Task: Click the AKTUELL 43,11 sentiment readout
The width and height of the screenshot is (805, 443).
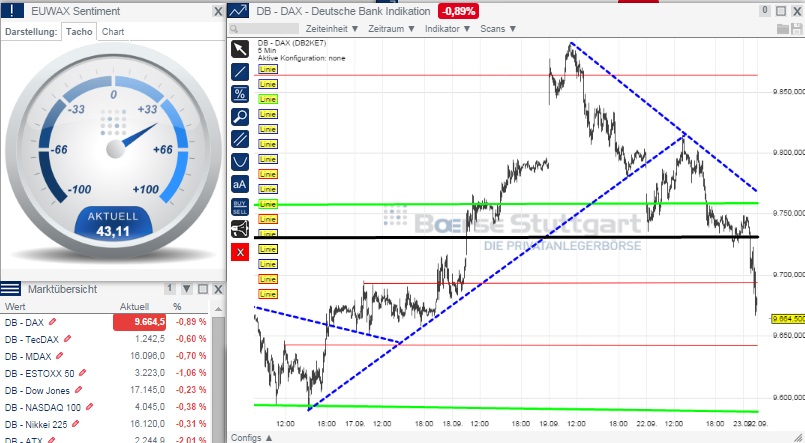Action: pos(113,224)
